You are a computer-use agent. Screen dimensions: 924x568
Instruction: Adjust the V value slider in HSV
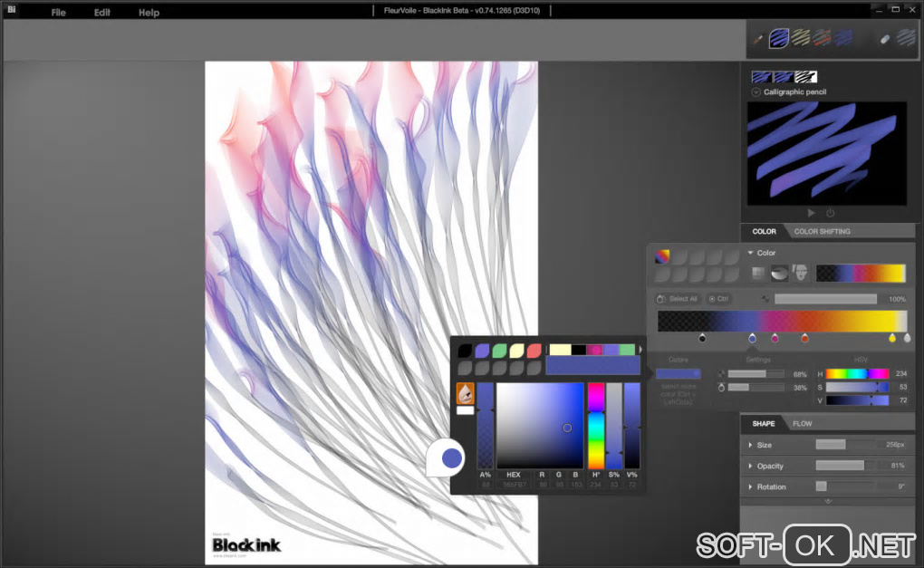click(857, 400)
